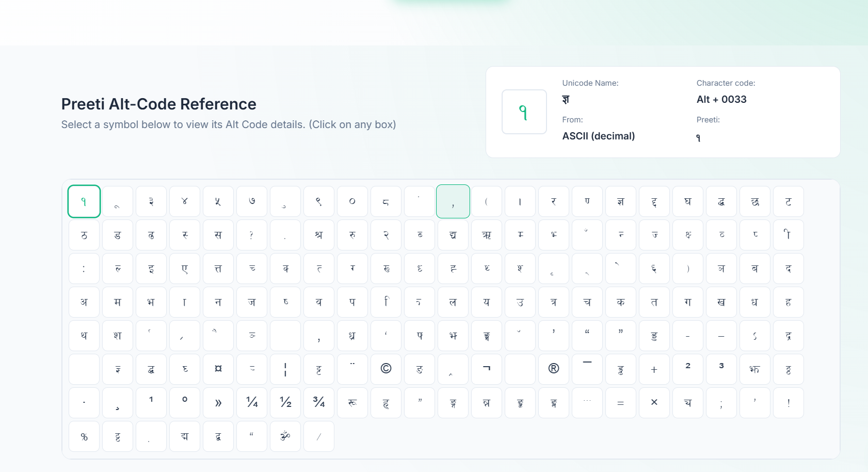Select the double angle quote » box

coord(218,402)
